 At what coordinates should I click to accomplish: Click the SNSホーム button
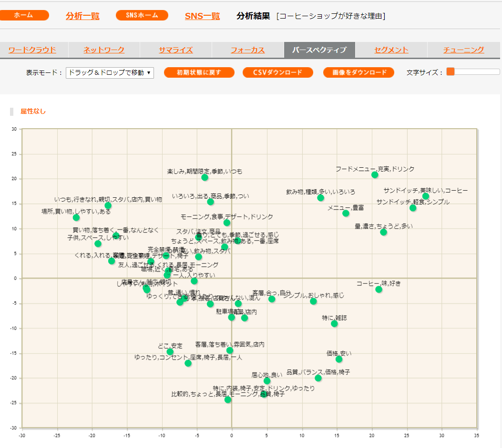click(x=142, y=15)
